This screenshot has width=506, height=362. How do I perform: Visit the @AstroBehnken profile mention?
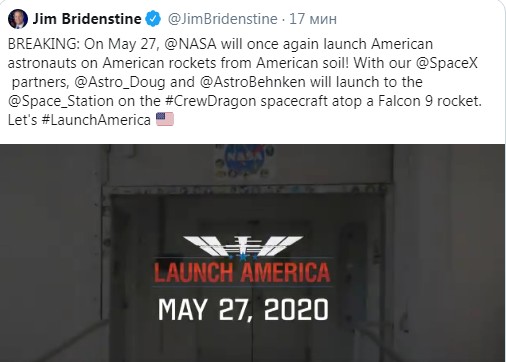click(253, 82)
